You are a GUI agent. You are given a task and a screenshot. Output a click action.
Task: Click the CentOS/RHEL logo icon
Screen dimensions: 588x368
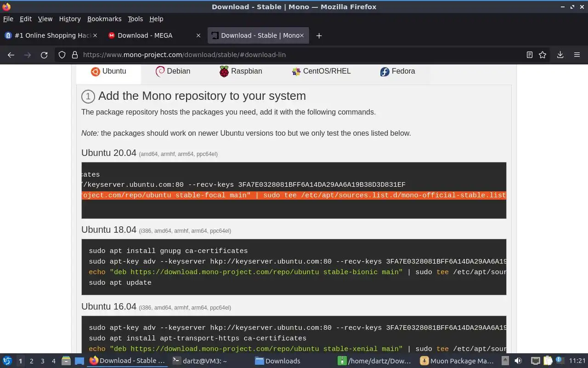pos(296,71)
